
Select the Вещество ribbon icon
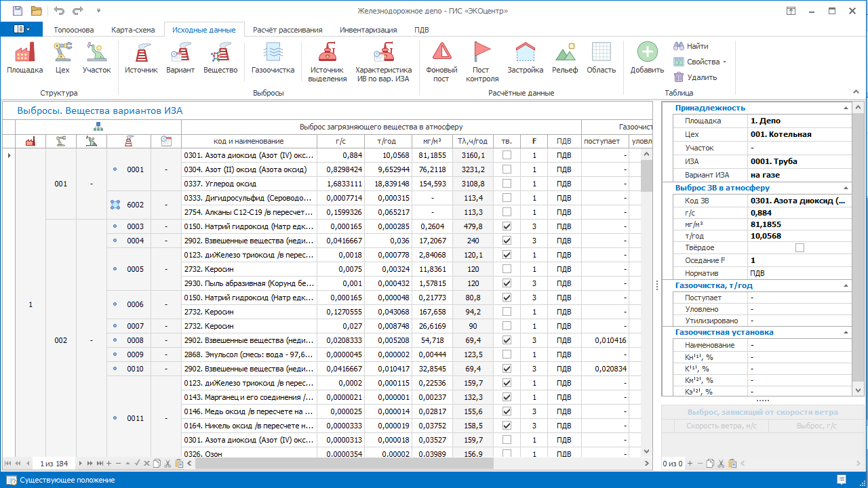click(220, 58)
